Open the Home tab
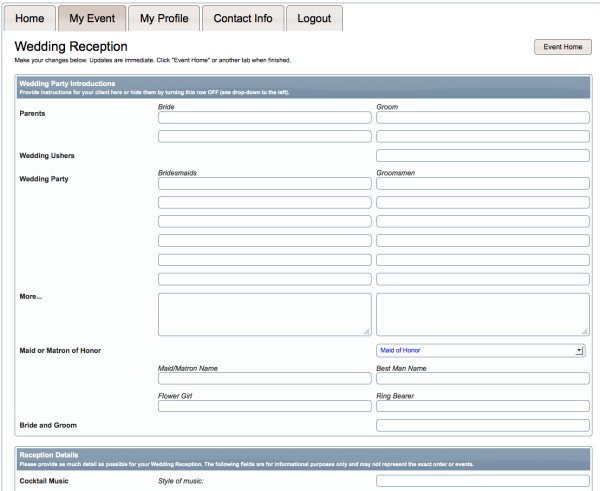Image resolution: width=600 pixels, height=491 pixels. click(29, 19)
